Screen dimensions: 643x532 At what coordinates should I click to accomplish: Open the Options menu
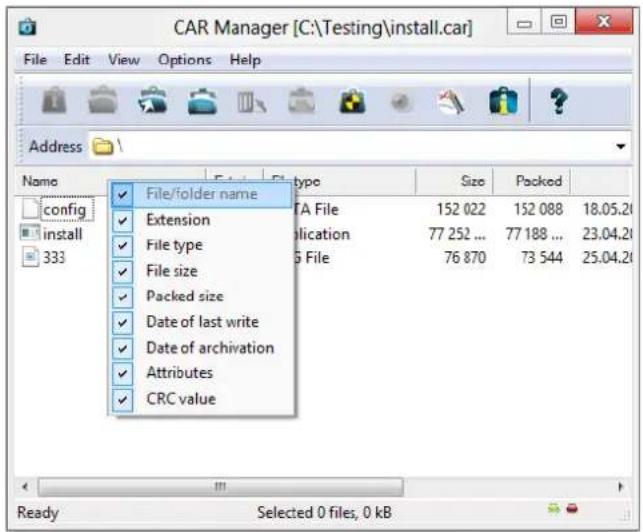[x=185, y=59]
